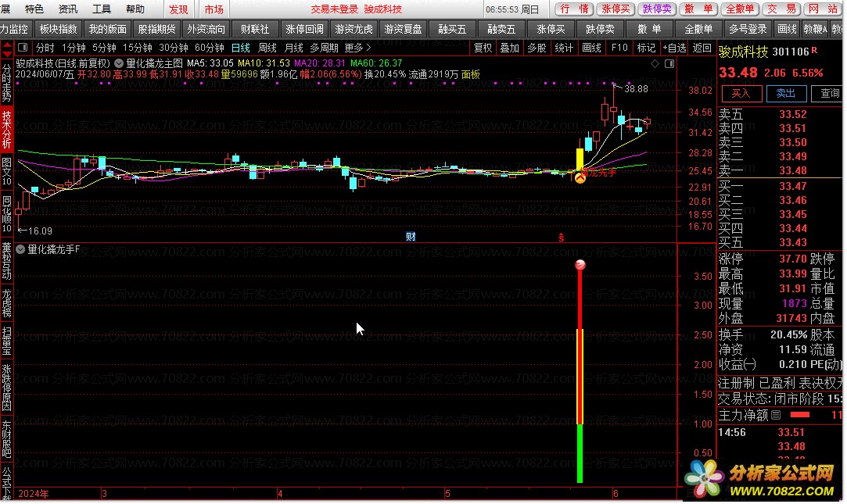The height and width of the screenshot is (504, 847).
Task: Open the 资讯 menu
Action: point(67,9)
